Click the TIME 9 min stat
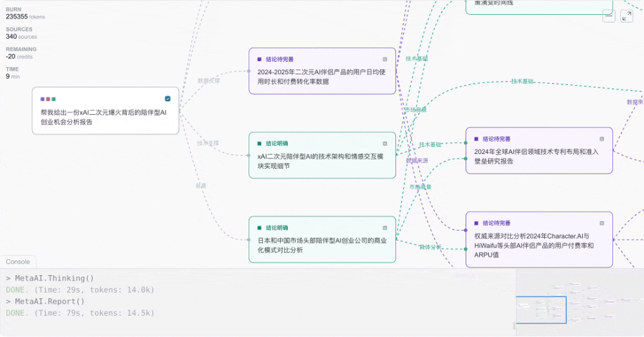 click(13, 73)
